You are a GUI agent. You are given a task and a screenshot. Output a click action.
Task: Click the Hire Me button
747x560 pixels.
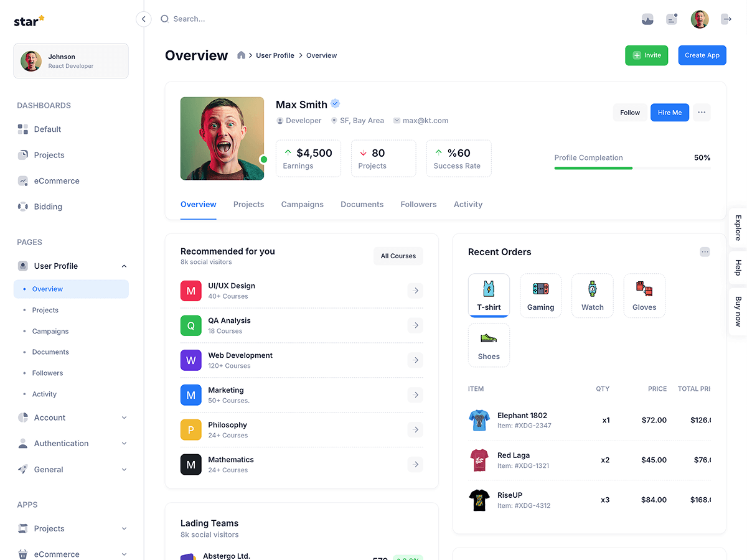click(x=670, y=112)
